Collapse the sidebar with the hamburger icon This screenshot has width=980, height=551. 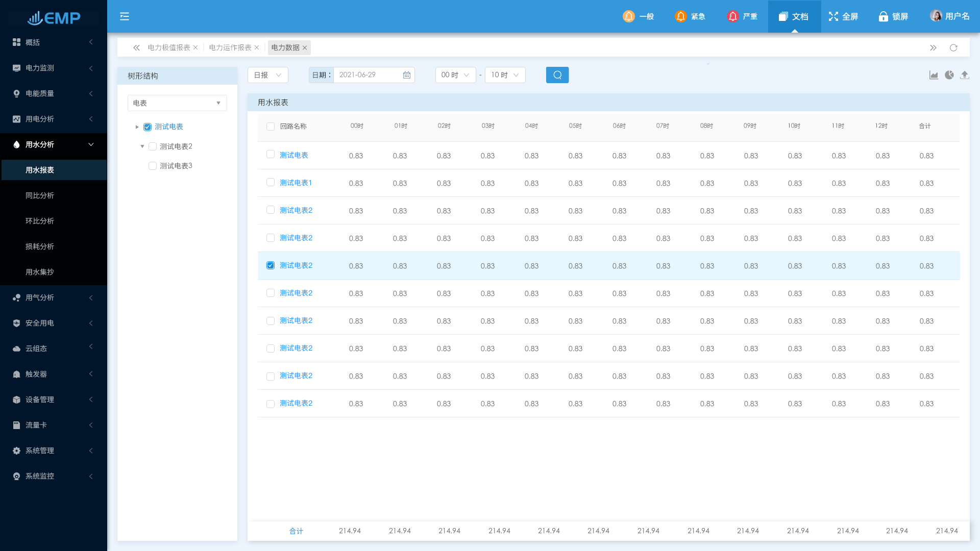click(125, 16)
